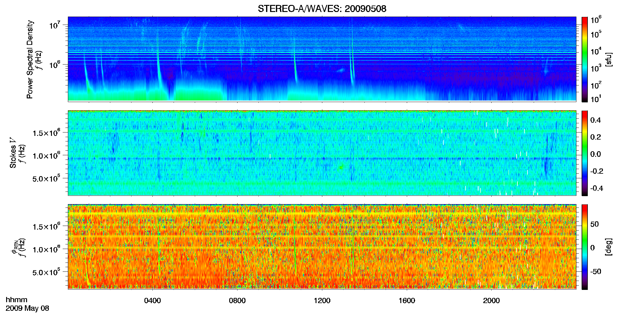Click the 0800 time tick label

(x=237, y=301)
